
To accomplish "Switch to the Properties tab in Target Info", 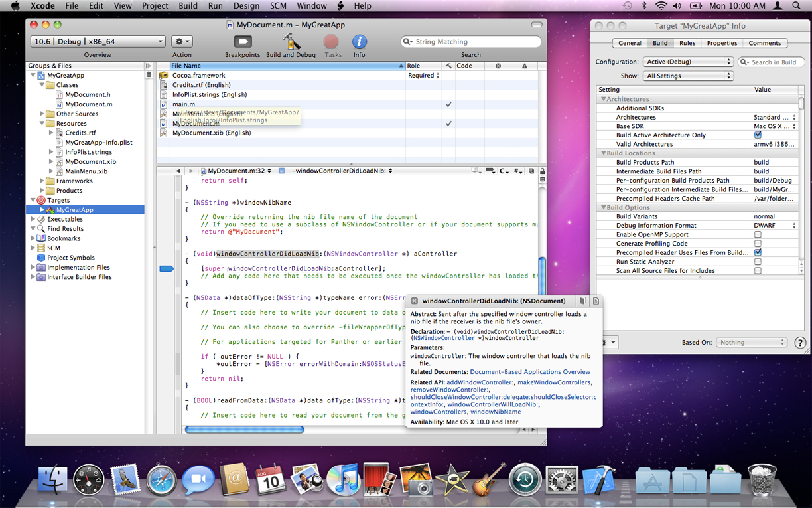I will [722, 43].
